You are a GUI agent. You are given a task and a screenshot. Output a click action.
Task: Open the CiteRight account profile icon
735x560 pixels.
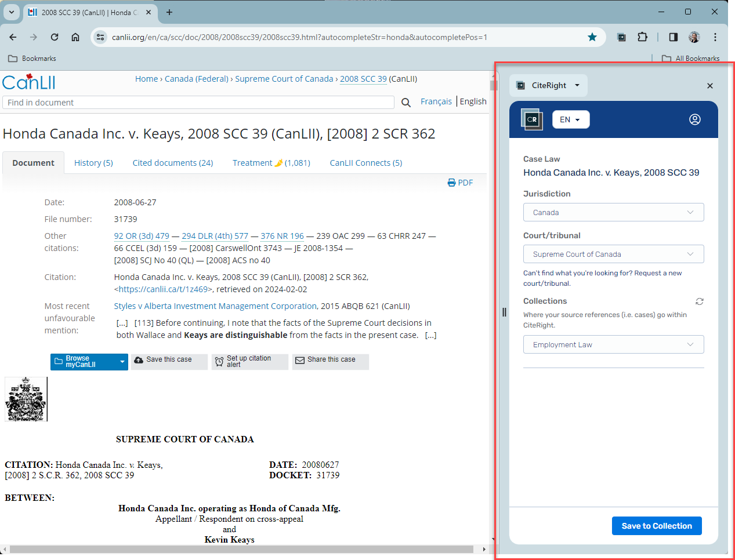click(695, 119)
